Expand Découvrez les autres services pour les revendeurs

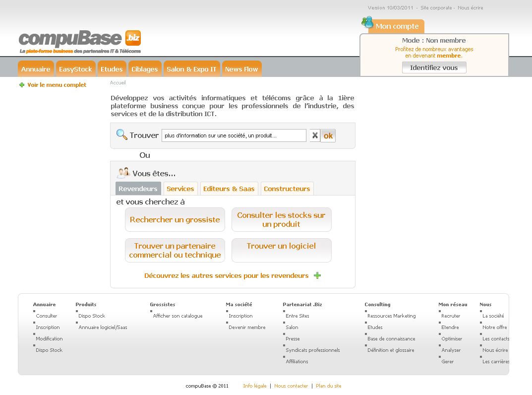(226, 275)
